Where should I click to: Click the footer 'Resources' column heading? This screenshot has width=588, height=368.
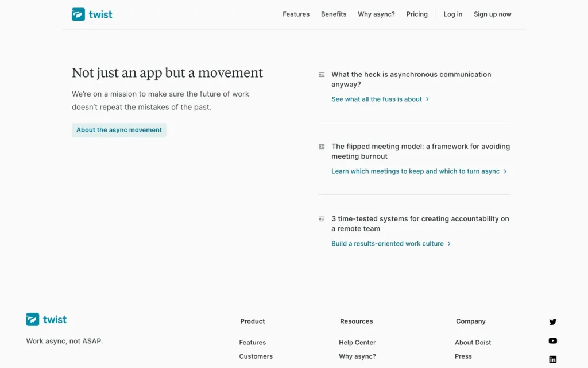[x=357, y=321]
